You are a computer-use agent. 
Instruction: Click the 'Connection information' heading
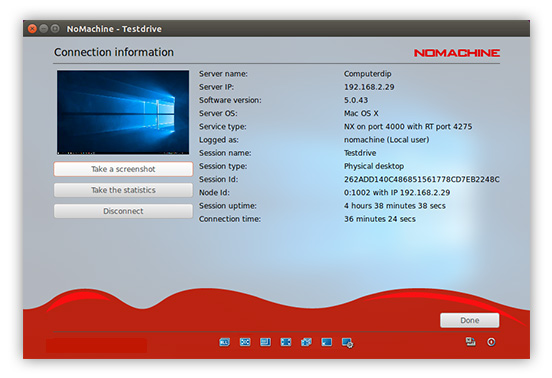click(114, 52)
